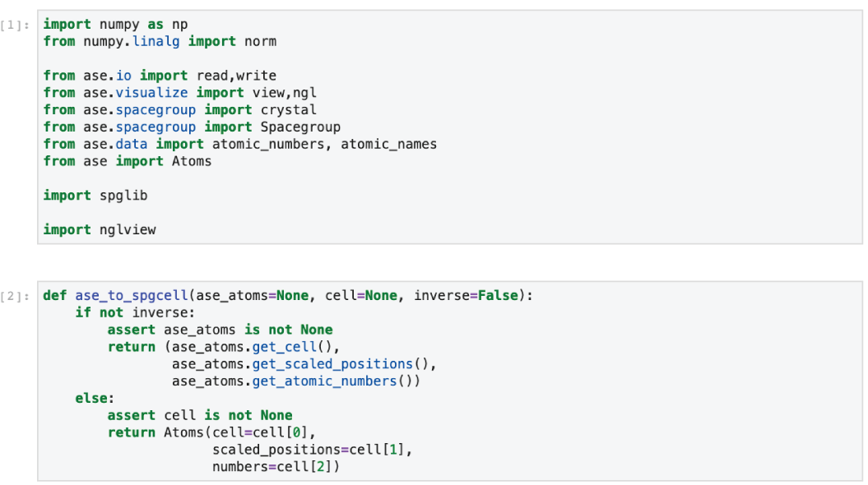This screenshot has height=485, width=868.
Task: Click 'scaled_positions=cell[1],' line
Action: coord(312,450)
